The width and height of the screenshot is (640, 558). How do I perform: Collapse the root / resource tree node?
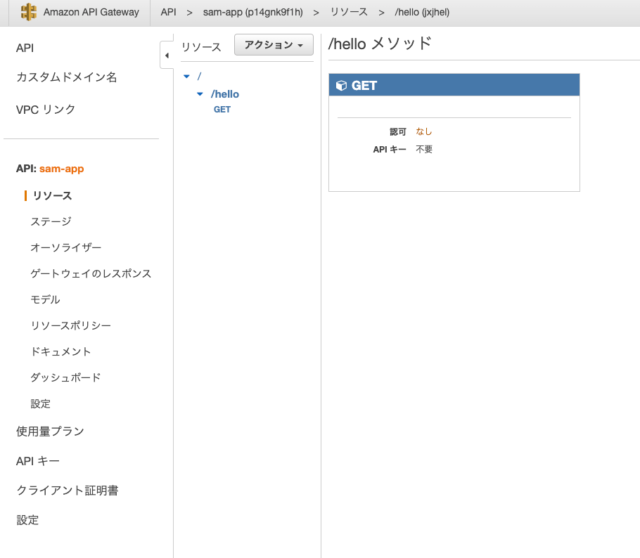click(187, 76)
